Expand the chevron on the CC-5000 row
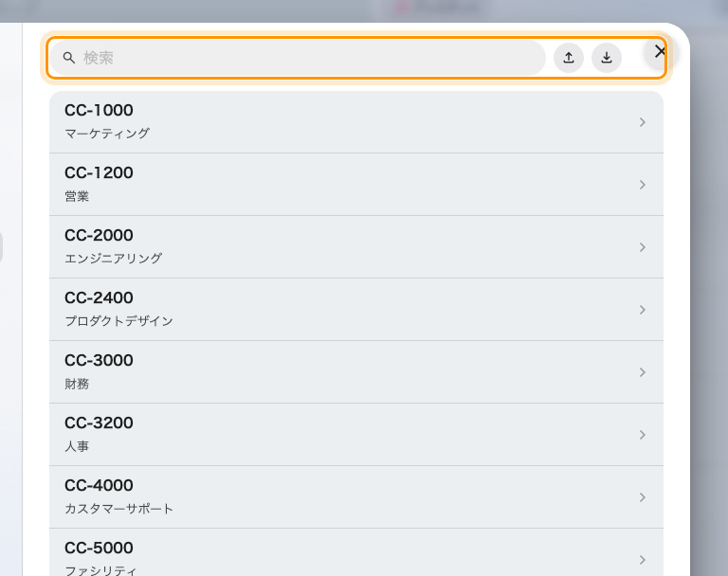 (643, 560)
